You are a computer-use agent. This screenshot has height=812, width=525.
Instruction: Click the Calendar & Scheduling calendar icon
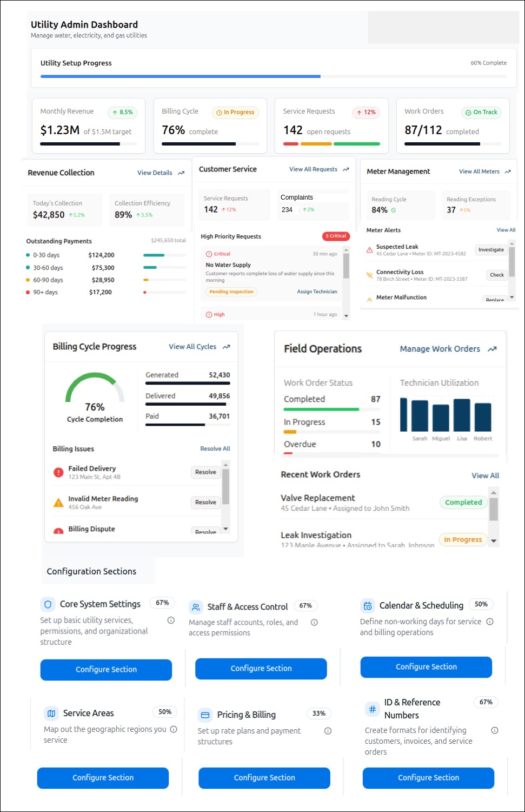point(368,606)
